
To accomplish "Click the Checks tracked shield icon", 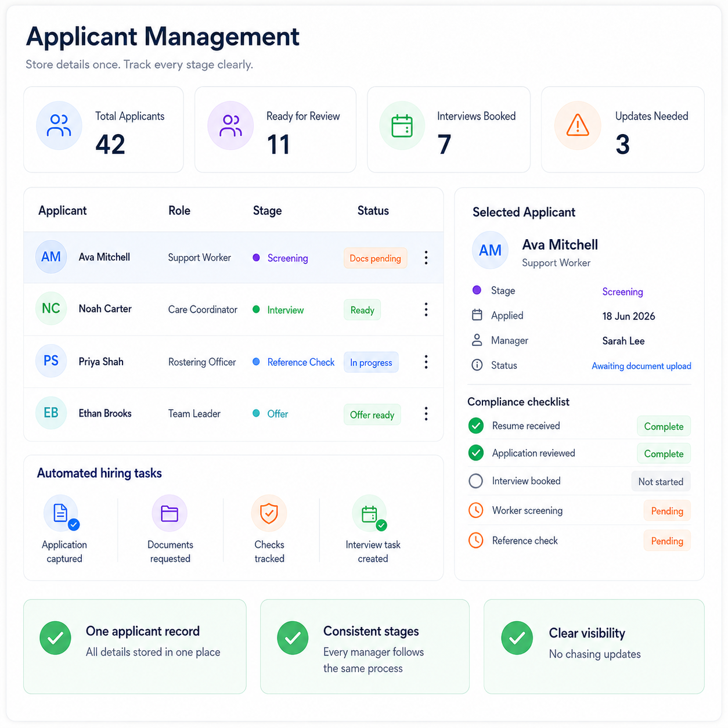I will click(x=269, y=513).
